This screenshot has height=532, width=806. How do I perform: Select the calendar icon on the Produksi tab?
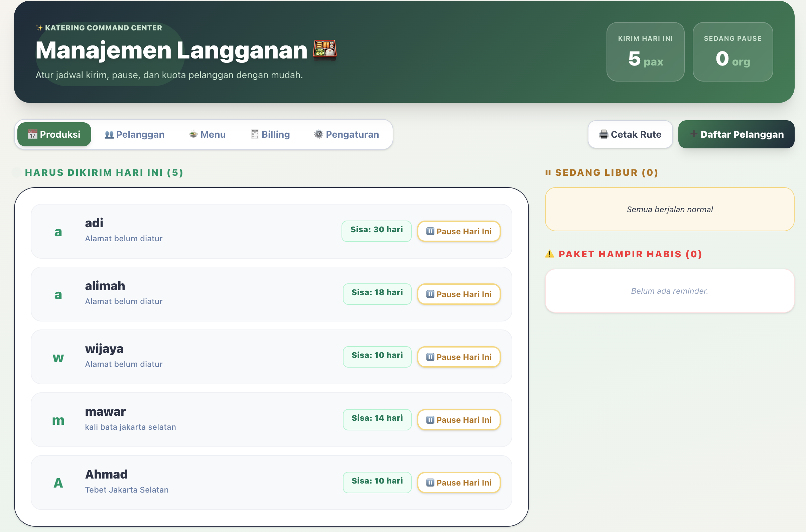click(x=32, y=134)
